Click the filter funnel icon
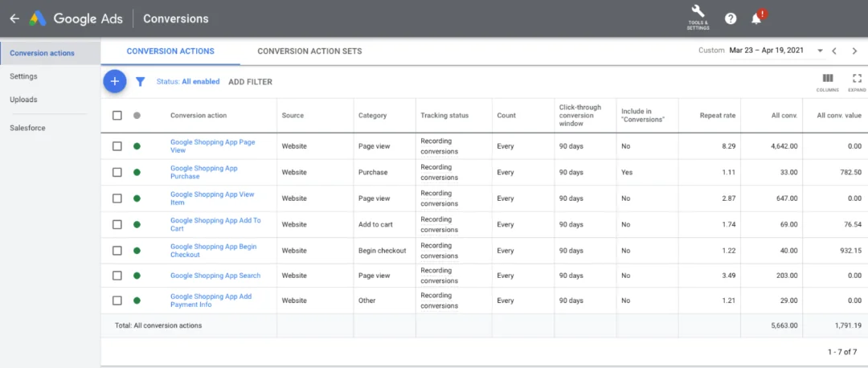Image resolution: width=868 pixels, height=368 pixels. (141, 82)
